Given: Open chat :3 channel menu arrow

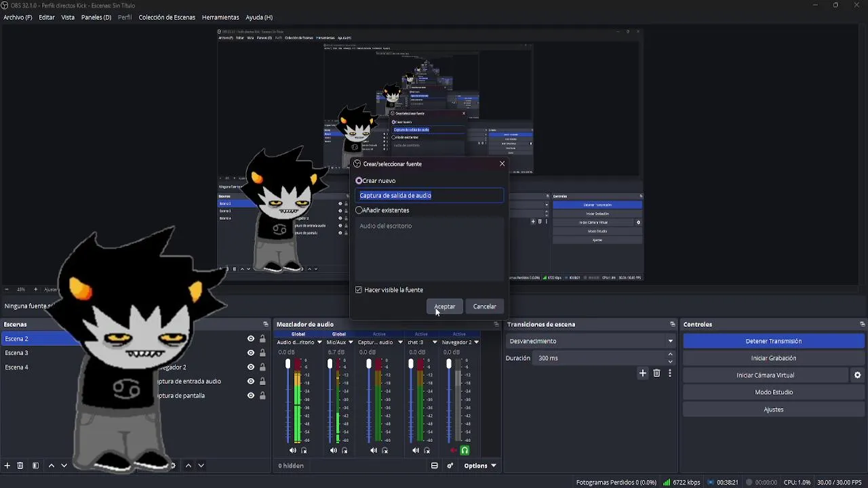Looking at the screenshot, I should pyautogui.click(x=435, y=342).
